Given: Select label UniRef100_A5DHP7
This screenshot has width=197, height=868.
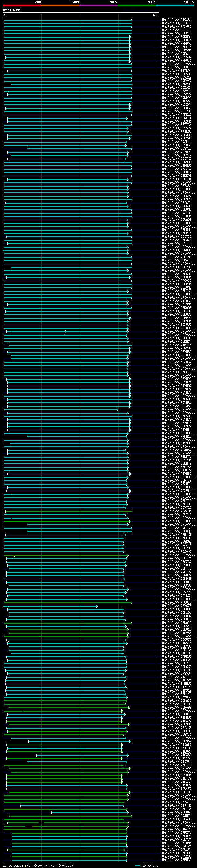Looking at the screenshot, I should click(x=177, y=836).
